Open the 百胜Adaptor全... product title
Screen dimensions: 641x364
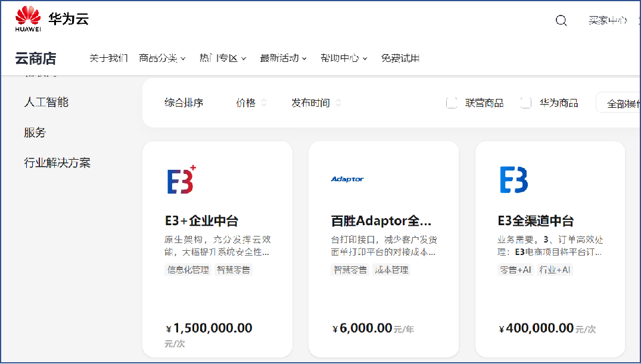click(381, 221)
